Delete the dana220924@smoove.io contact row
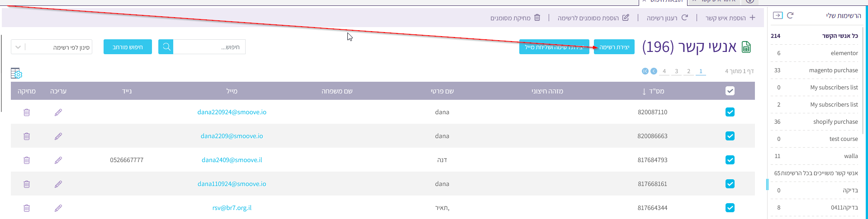The image size is (868, 219). point(27,112)
